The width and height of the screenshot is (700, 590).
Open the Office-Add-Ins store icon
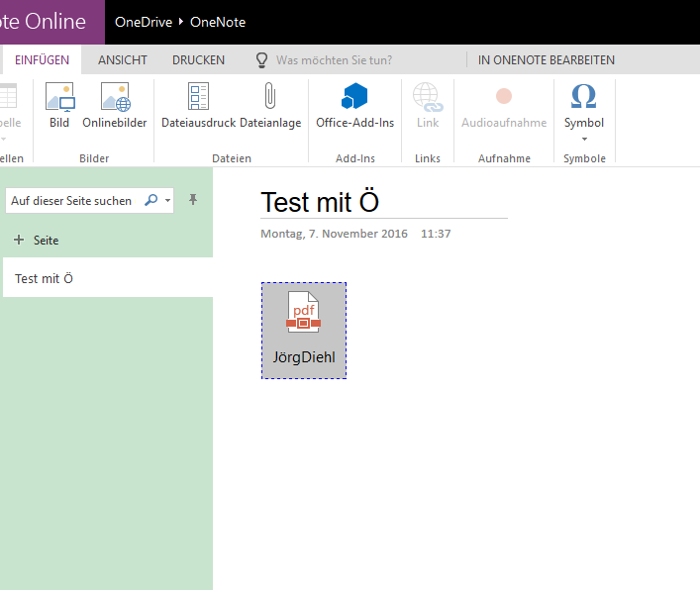[x=354, y=98]
